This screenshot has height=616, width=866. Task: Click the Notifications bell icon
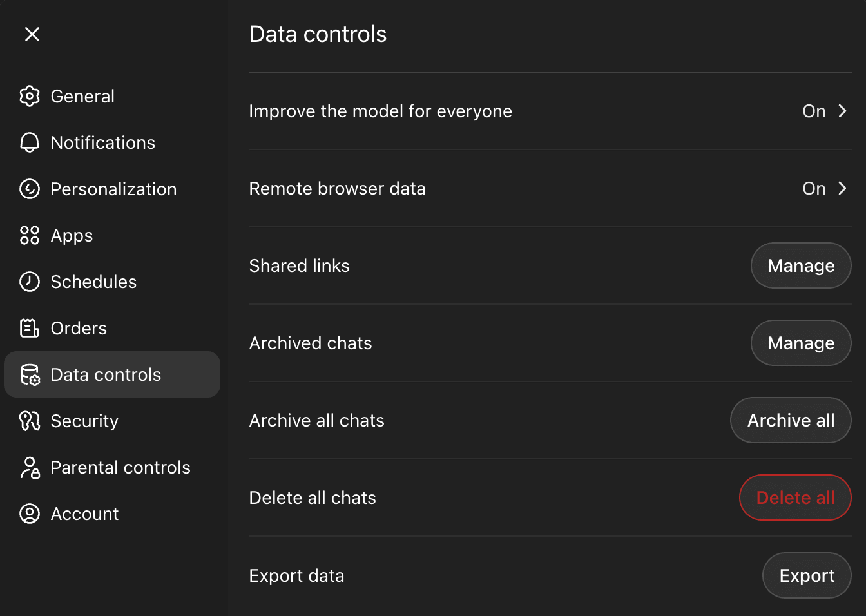(30, 142)
